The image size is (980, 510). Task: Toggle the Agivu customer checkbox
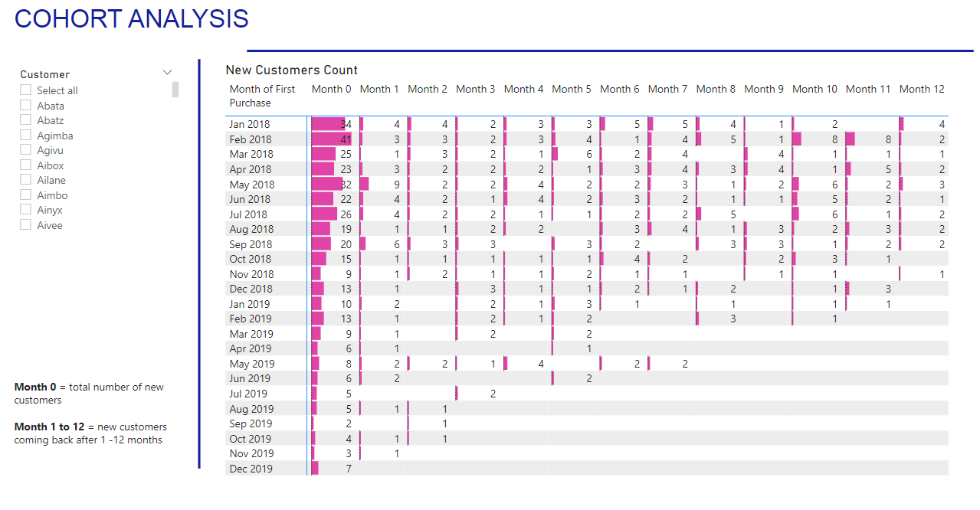[x=26, y=150]
